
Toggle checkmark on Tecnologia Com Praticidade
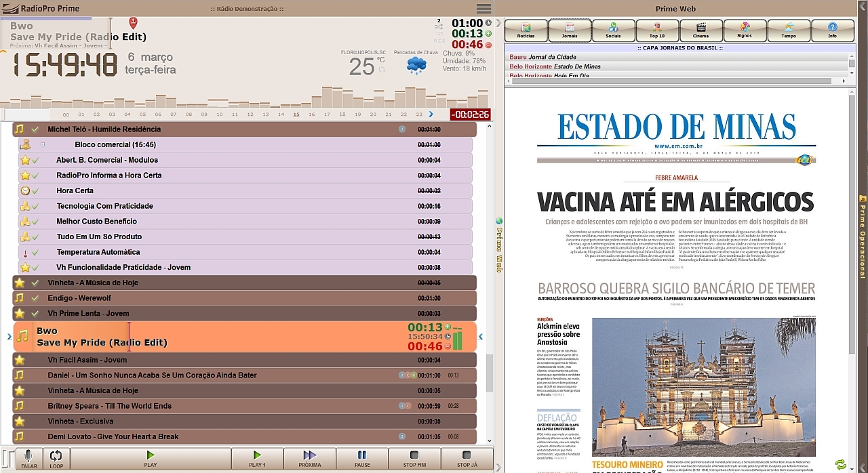[x=35, y=206]
